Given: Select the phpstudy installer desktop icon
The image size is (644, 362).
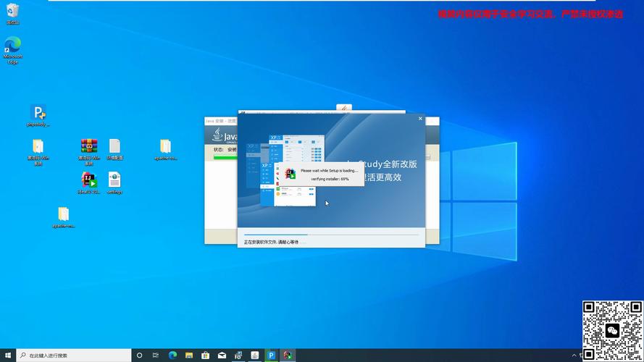Looking at the screenshot, I should coord(38,115).
